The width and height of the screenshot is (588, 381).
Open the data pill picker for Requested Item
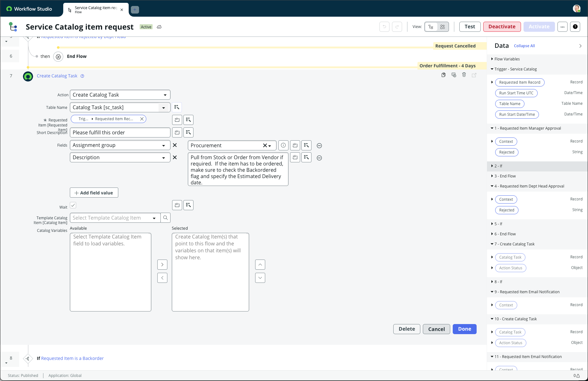[x=188, y=120]
